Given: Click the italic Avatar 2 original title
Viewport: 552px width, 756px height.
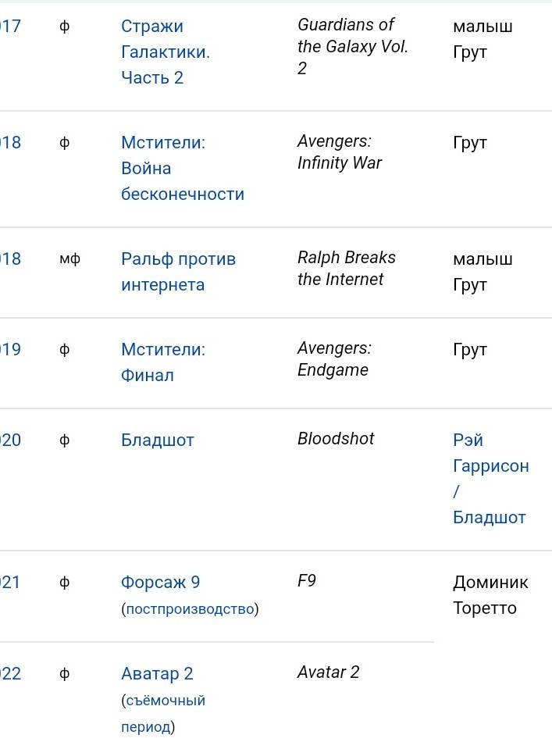Looking at the screenshot, I should click(x=328, y=672).
